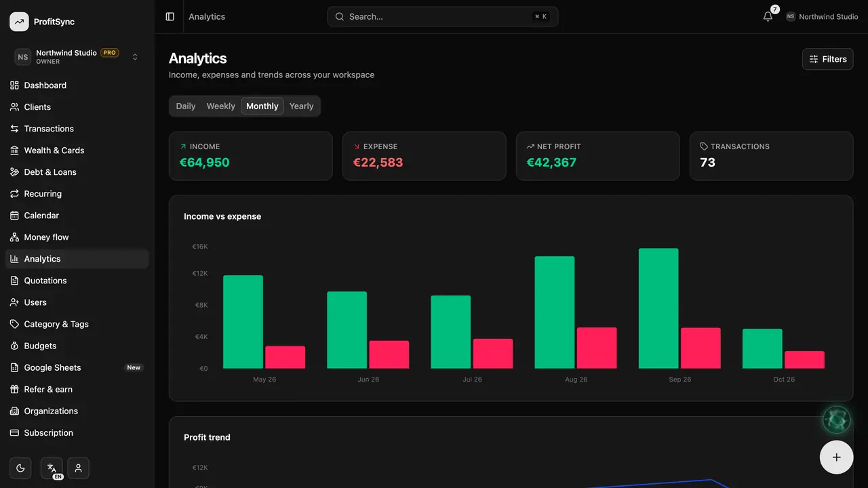Viewport: 868px width, 488px height.
Task: Click the Organizations building icon
Action: pyautogui.click(x=14, y=411)
